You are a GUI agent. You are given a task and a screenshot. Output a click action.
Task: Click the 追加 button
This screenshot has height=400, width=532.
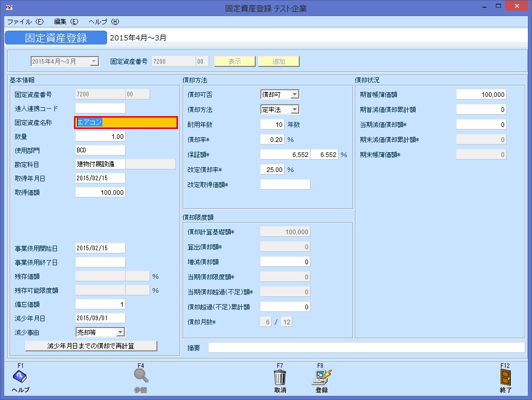pyautogui.click(x=279, y=61)
